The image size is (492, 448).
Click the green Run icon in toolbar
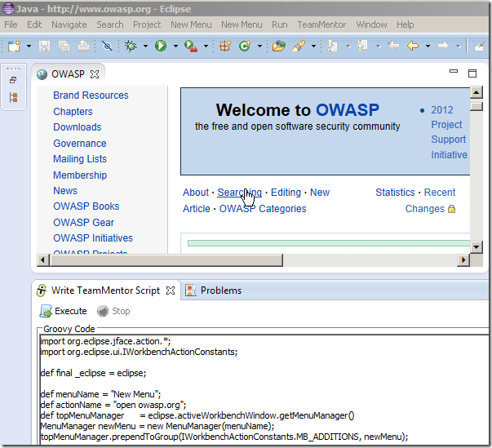[161, 47]
